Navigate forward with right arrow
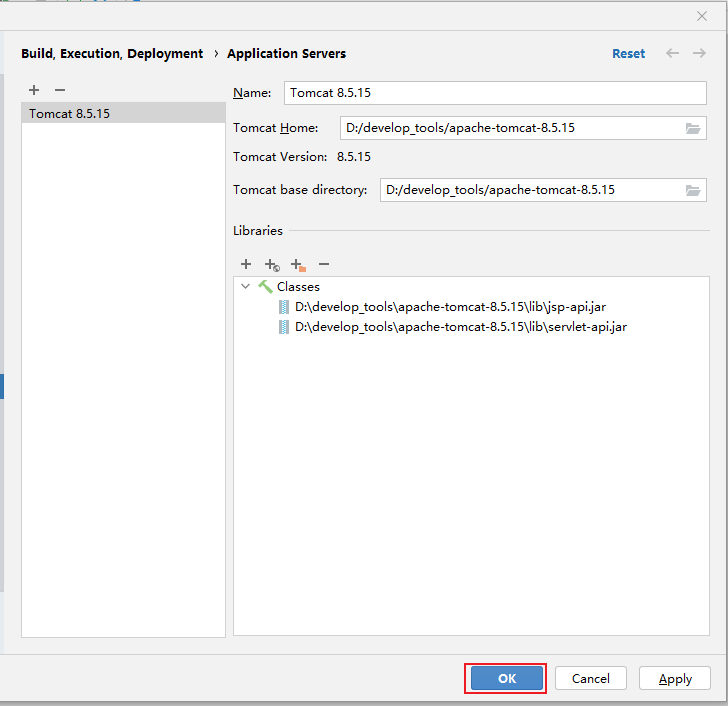Viewport: 728px width, 706px height. pos(699,53)
